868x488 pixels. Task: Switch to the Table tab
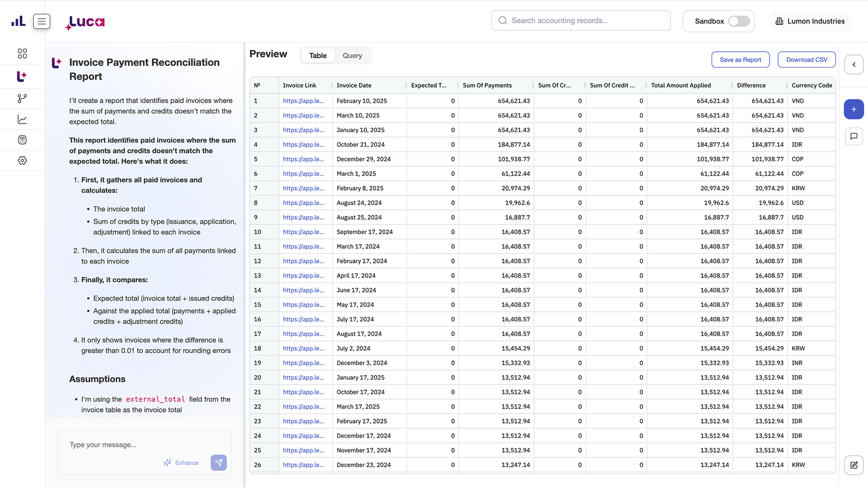pos(318,56)
